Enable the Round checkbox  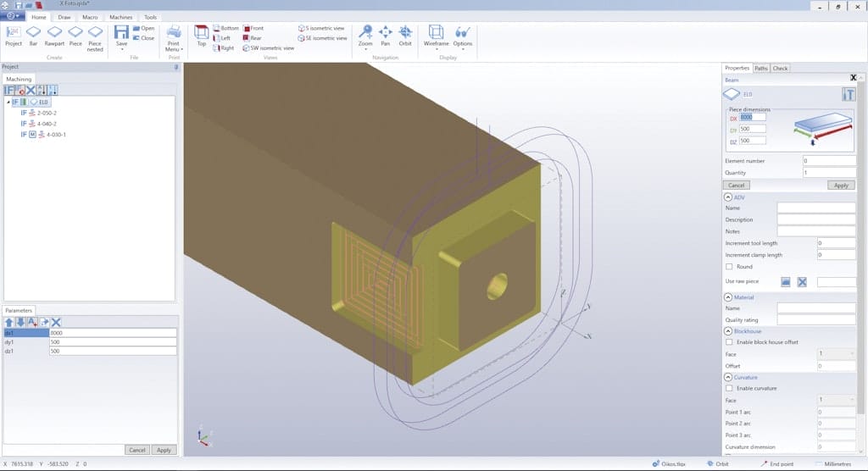730,267
